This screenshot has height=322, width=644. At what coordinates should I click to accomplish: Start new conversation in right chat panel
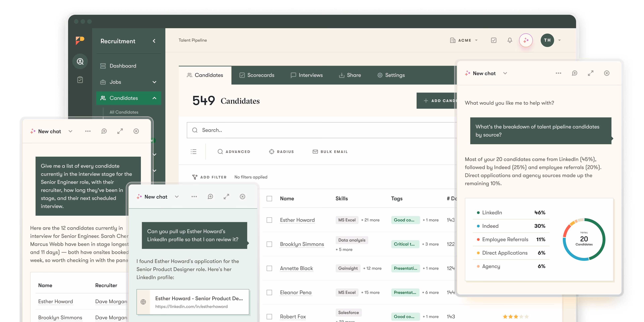575,73
